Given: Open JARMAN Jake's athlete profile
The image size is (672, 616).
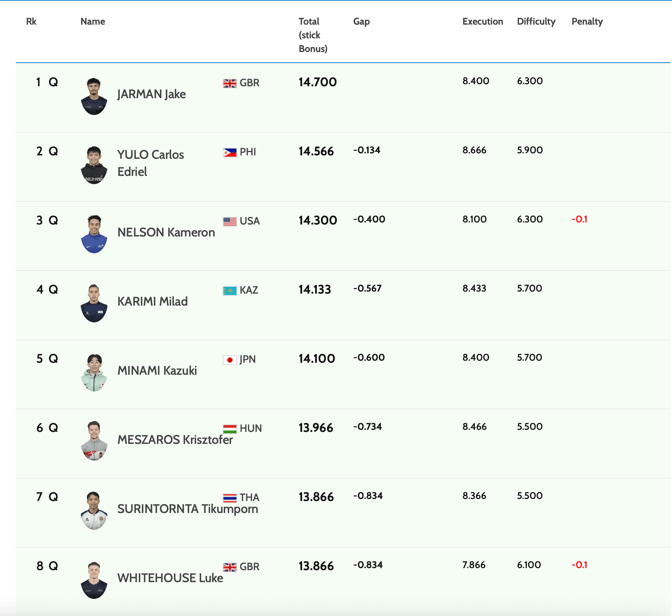Looking at the screenshot, I should (151, 94).
